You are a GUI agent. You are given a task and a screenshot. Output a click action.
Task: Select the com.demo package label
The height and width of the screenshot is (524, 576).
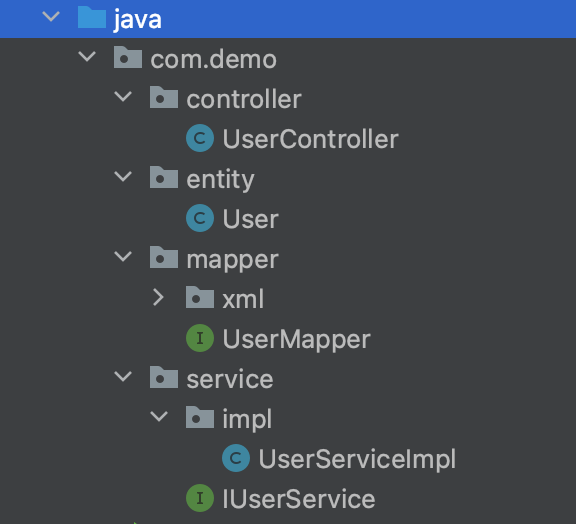pyautogui.click(x=213, y=59)
